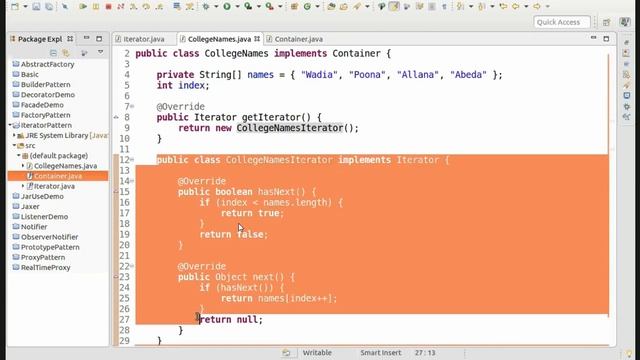
Task: Expand the CollegeNames.java tree node
Action: coord(23,166)
